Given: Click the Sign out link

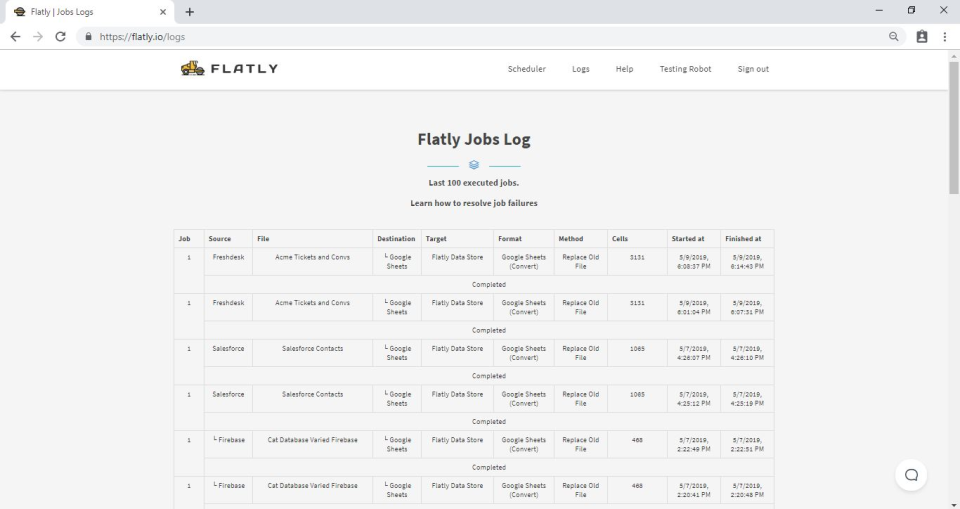Looking at the screenshot, I should pyautogui.click(x=753, y=69).
